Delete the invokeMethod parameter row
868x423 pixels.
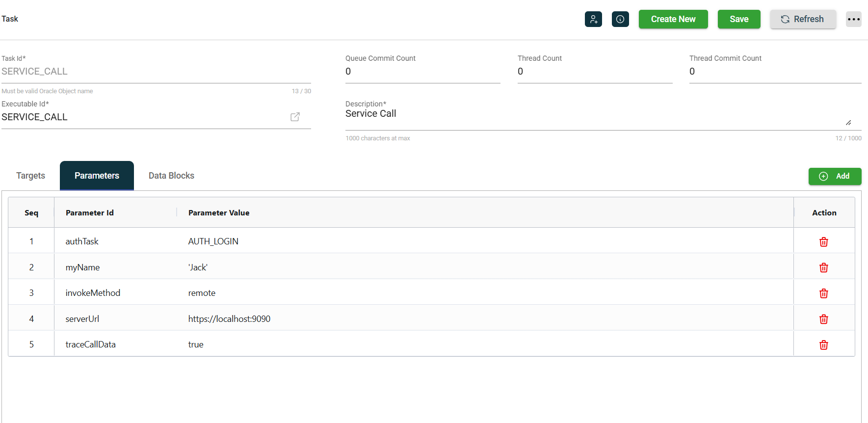click(x=823, y=293)
